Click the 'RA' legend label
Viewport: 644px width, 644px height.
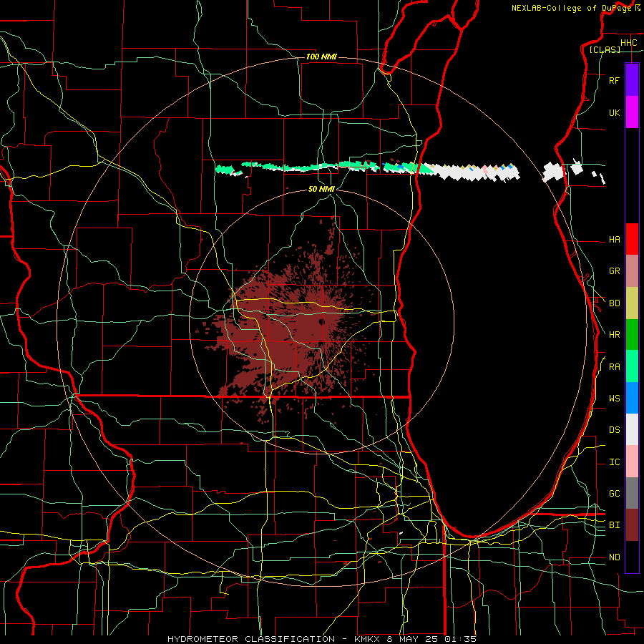click(615, 367)
